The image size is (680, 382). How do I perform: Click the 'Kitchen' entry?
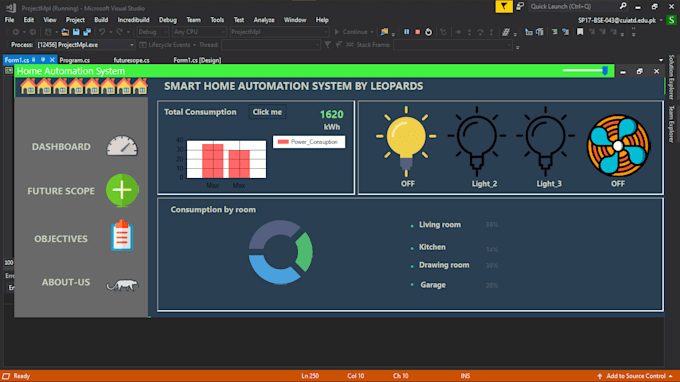pyautogui.click(x=432, y=247)
